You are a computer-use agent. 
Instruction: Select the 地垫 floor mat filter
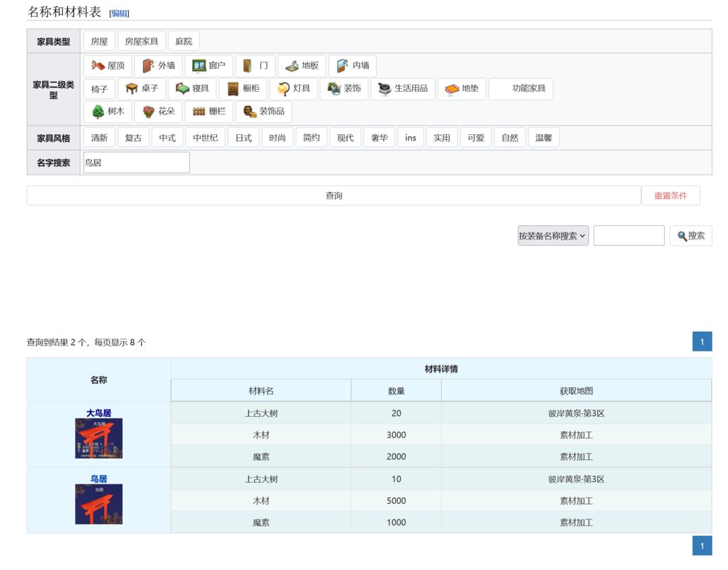pyautogui.click(x=462, y=88)
